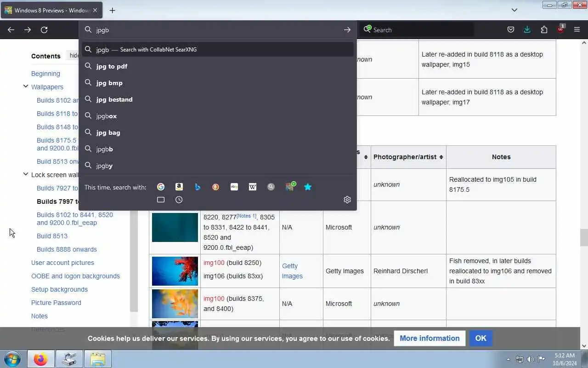Choose the 'jpgby' search suggestion
The width and height of the screenshot is (588, 368).
218,166
